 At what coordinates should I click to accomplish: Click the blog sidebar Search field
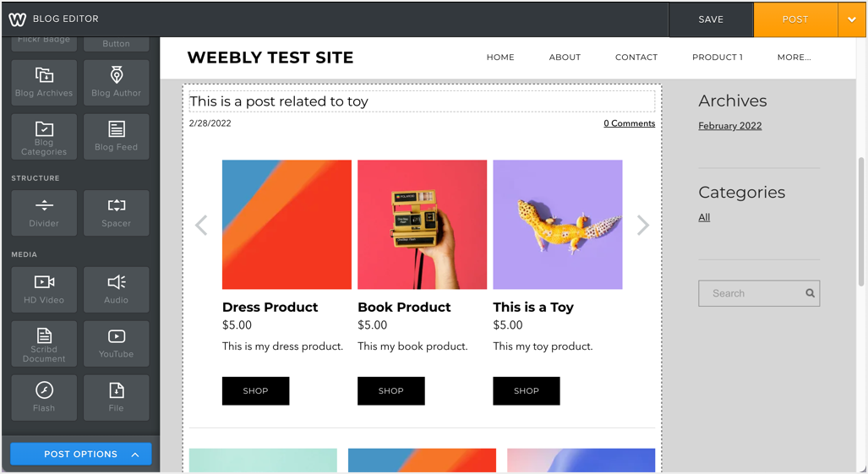tap(751, 293)
